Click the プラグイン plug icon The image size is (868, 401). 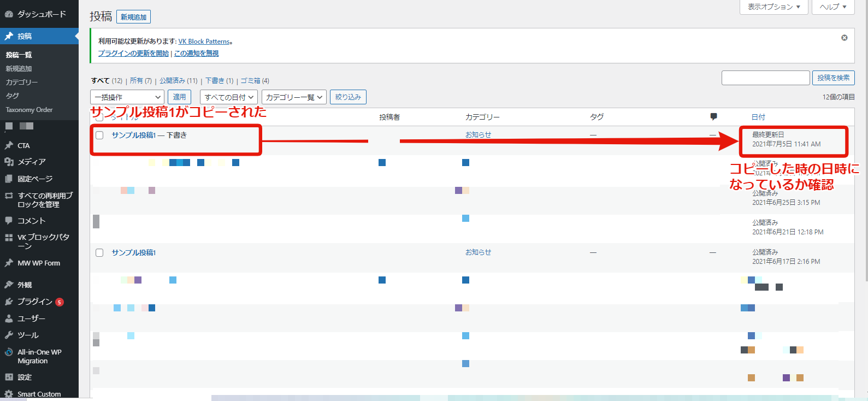click(x=9, y=302)
